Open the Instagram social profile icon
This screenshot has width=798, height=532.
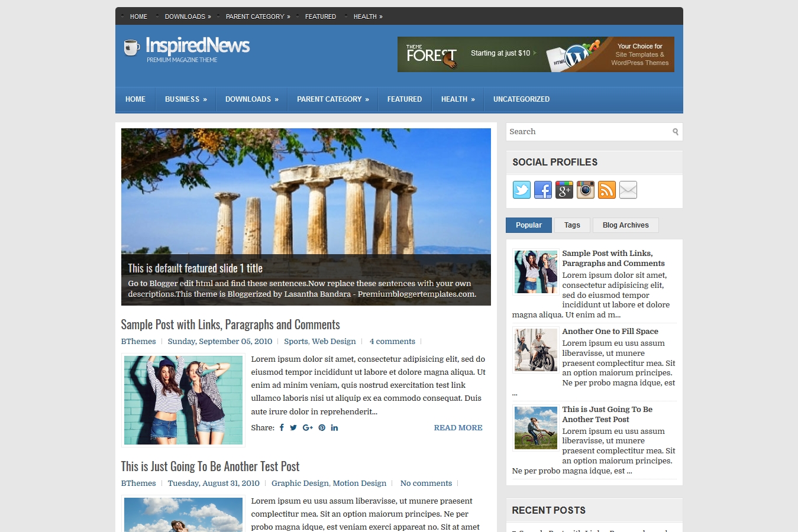[x=586, y=190]
